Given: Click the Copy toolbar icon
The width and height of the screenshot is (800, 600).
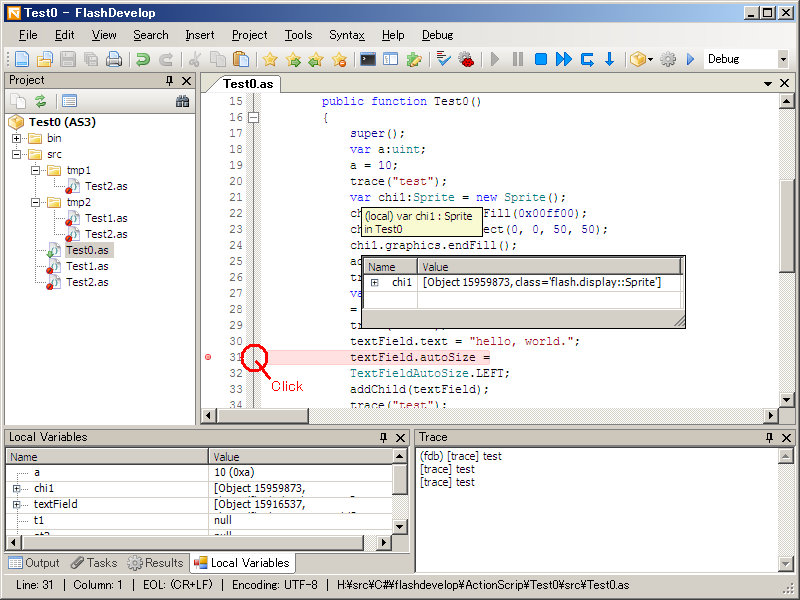Looking at the screenshot, I should click(x=218, y=59).
